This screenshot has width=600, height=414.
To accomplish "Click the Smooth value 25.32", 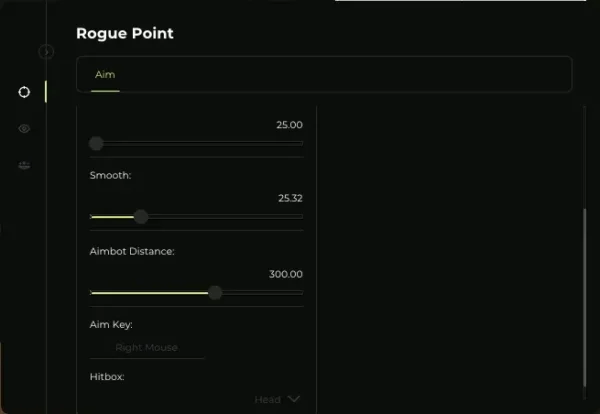I will click(290, 198).
